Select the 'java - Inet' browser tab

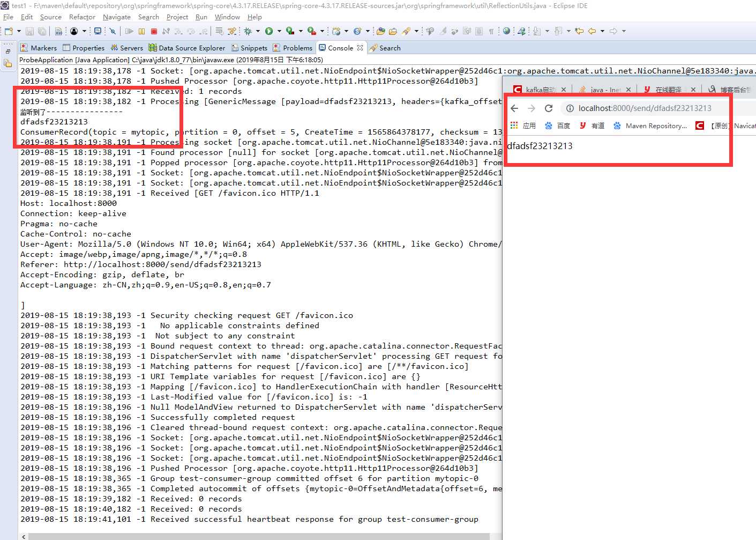click(604, 90)
